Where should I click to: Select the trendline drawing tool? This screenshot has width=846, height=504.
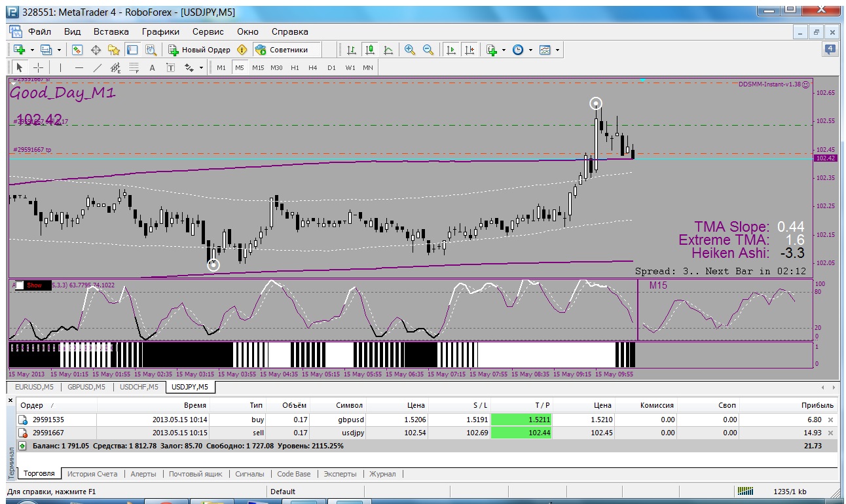pos(98,67)
